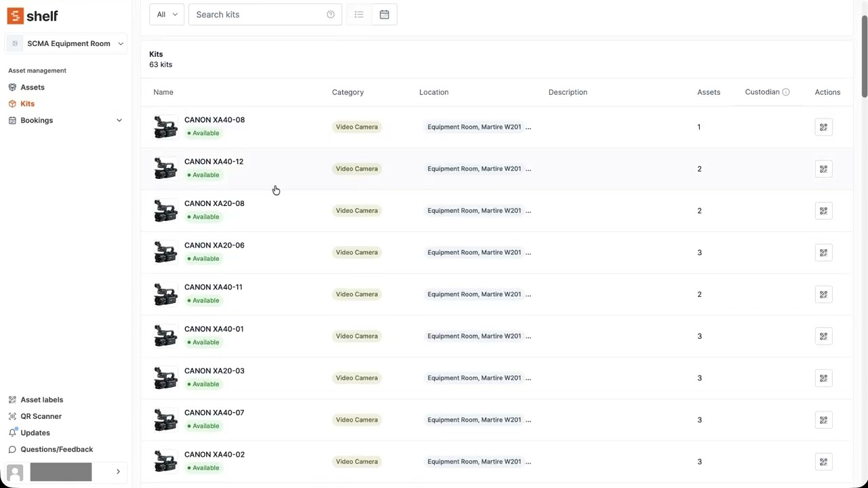Click the CANON XA40-01 camera thumbnail

(x=165, y=336)
